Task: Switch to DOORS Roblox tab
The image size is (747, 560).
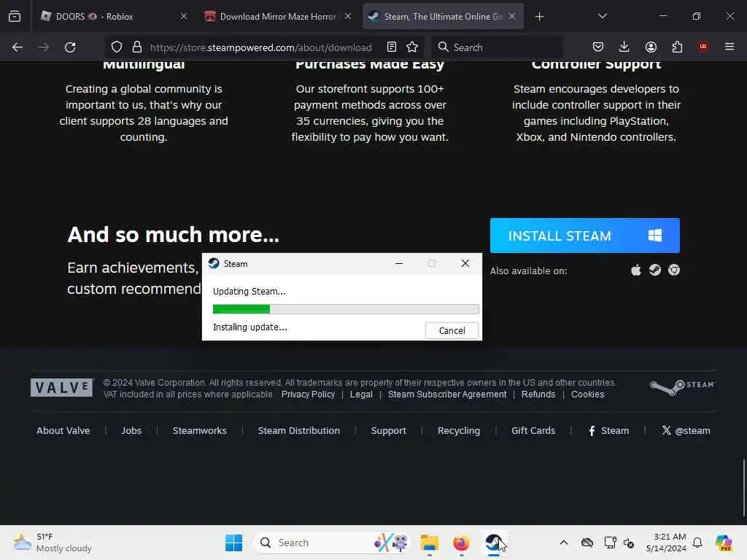Action: pos(112,17)
